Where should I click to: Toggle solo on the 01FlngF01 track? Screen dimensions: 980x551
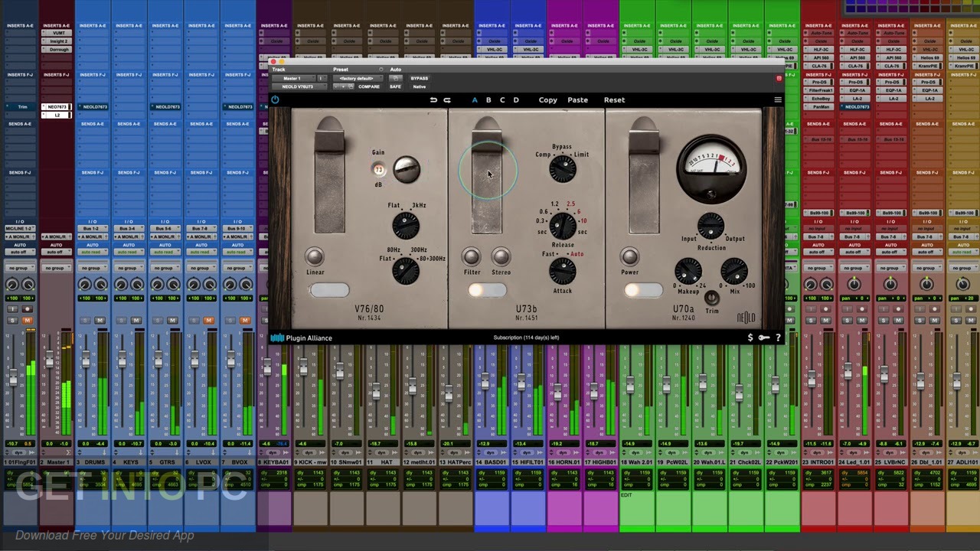point(12,320)
